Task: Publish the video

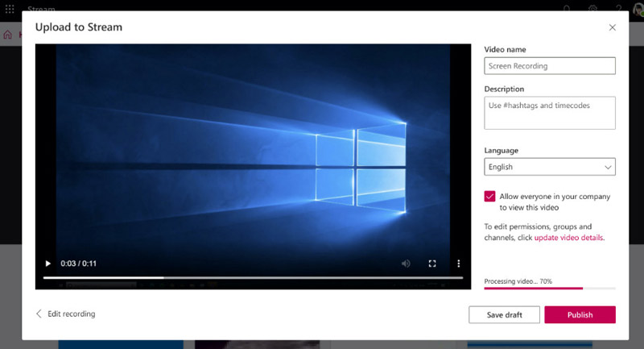Action: [580, 315]
